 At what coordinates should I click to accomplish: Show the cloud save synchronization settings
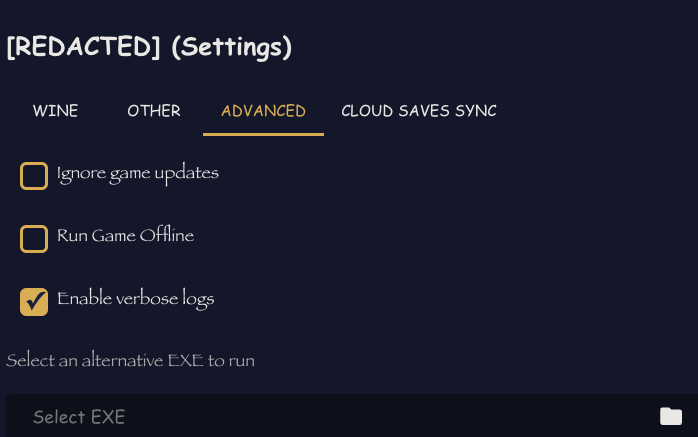tap(419, 111)
